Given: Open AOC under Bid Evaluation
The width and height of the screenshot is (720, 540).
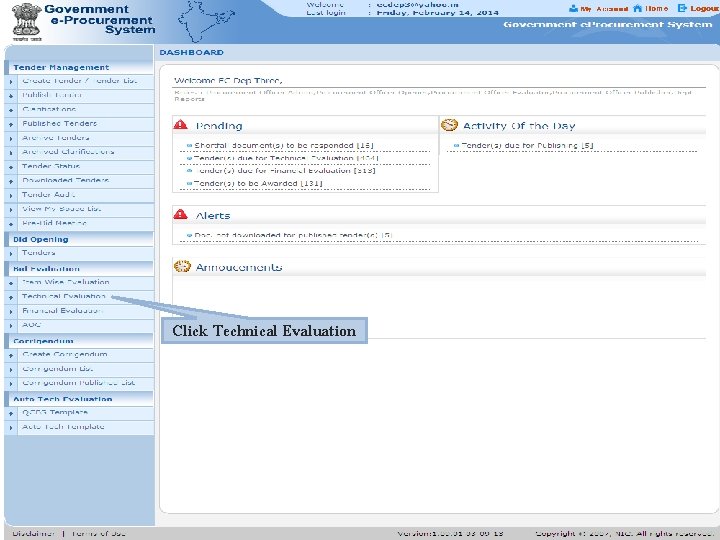Looking at the screenshot, I should [32, 325].
